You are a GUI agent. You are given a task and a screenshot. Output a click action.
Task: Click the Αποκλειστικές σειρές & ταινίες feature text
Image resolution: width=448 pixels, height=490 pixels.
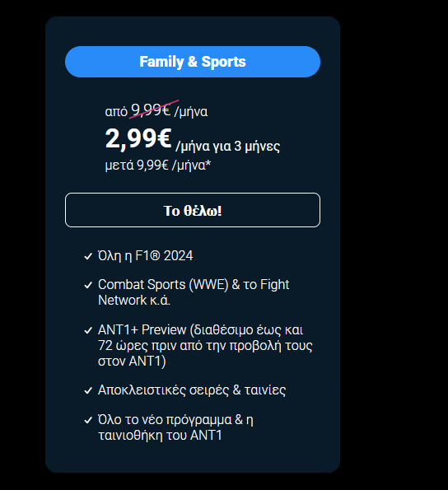click(x=192, y=390)
